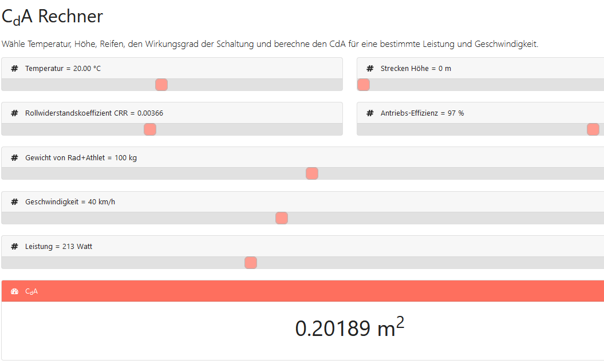Click the hash icon beside Temperatur

click(x=14, y=69)
